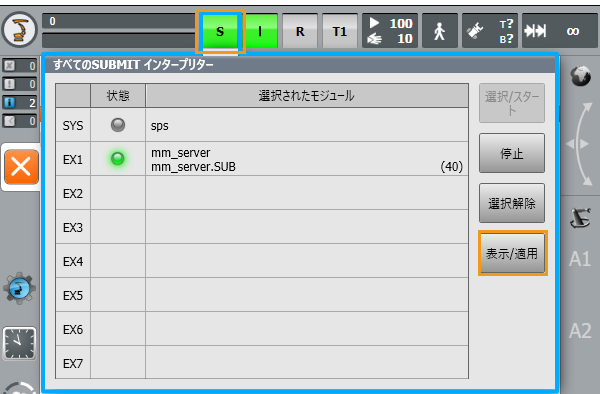Open the KUKA robot main menu icon
This screenshot has width=600, height=394.
(20, 30)
